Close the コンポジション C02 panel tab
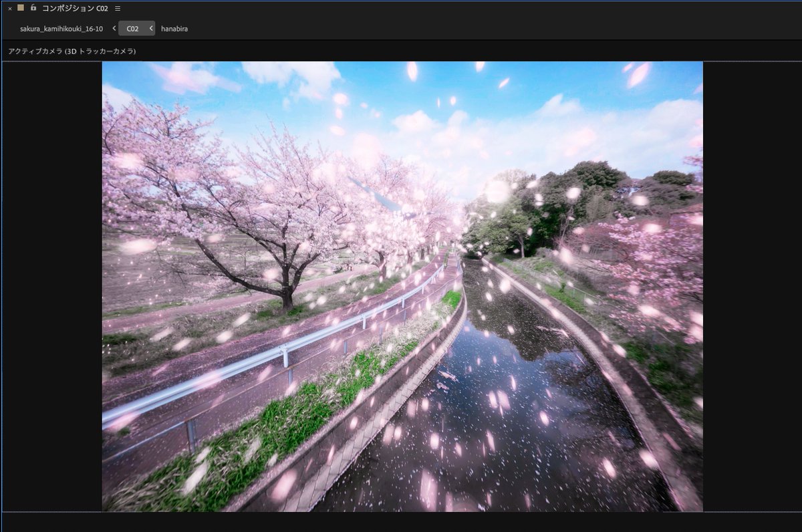Screen dimensions: 802x532 click(x=10, y=8)
